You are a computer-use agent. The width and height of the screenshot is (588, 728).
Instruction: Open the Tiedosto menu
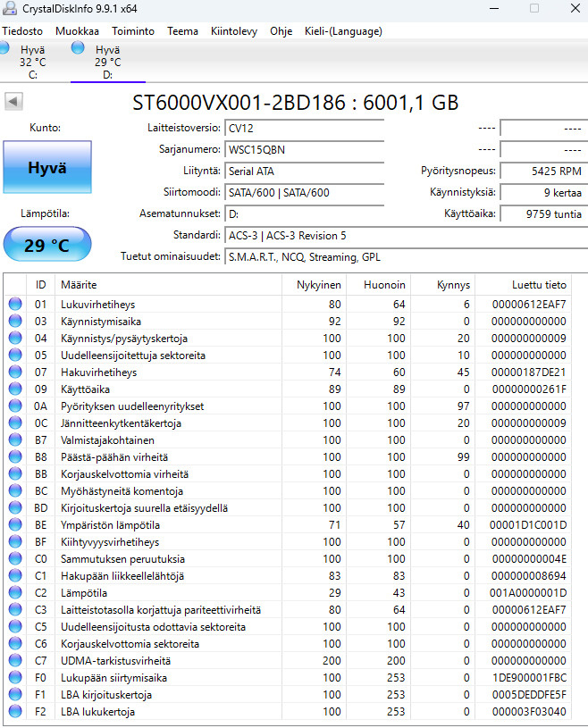click(22, 31)
